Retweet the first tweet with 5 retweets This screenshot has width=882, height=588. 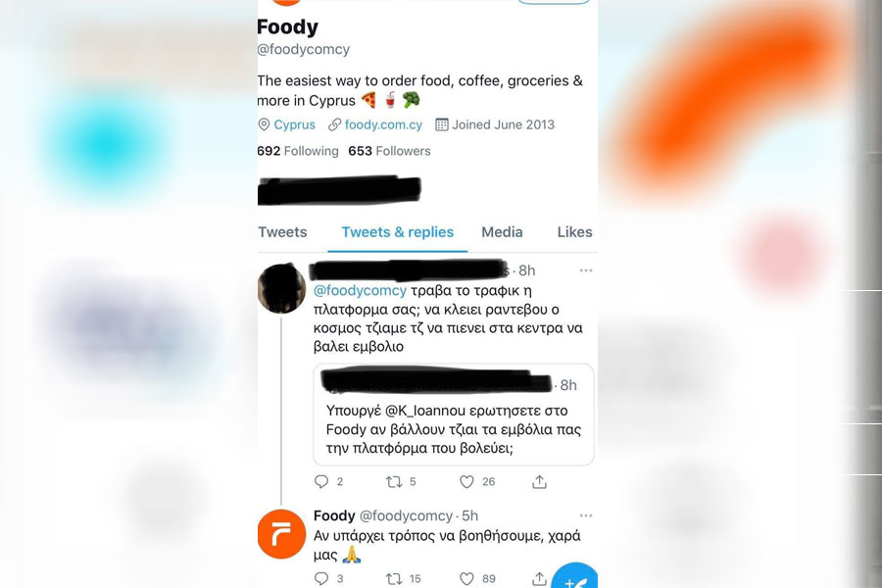394,481
